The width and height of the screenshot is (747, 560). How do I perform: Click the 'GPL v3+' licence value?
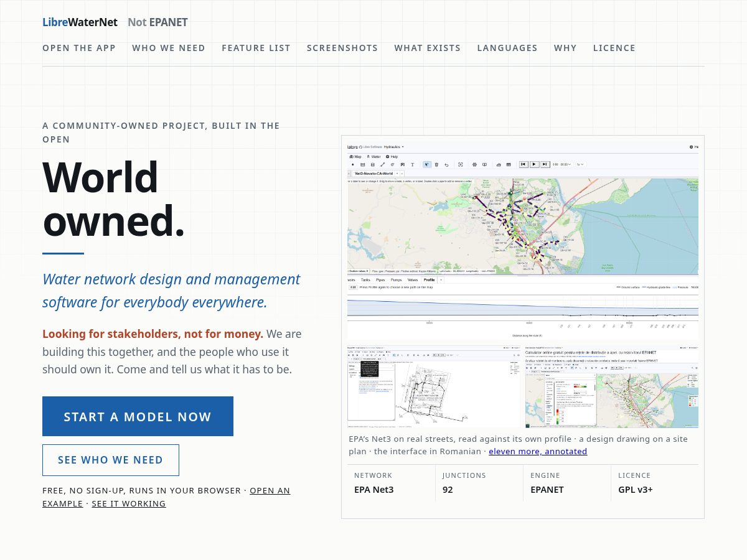[x=636, y=490]
